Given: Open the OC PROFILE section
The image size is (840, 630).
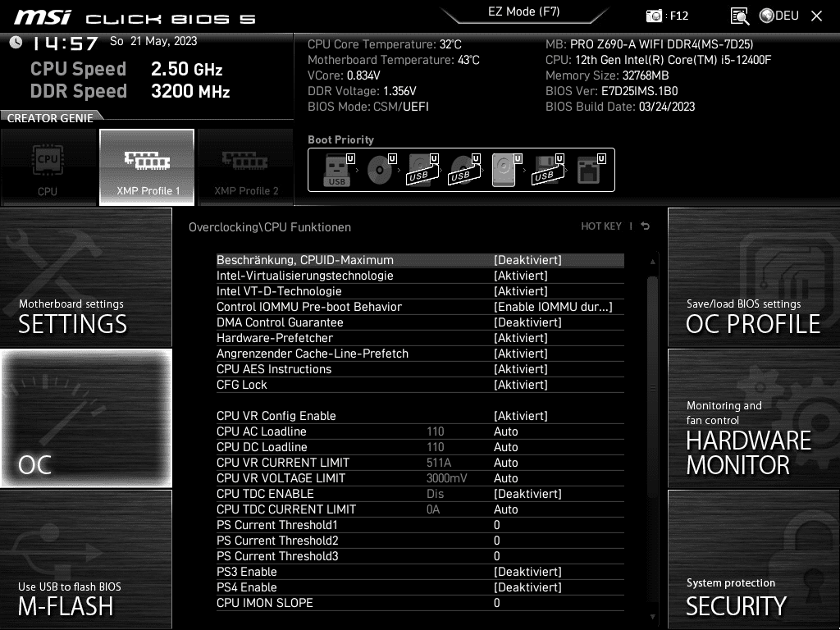Looking at the screenshot, I should tap(754, 277).
